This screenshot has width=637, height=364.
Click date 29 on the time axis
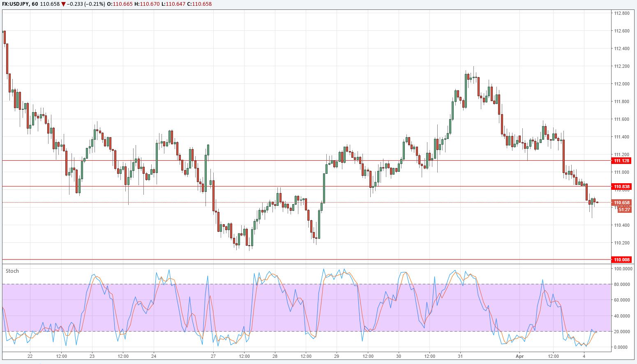point(337,356)
